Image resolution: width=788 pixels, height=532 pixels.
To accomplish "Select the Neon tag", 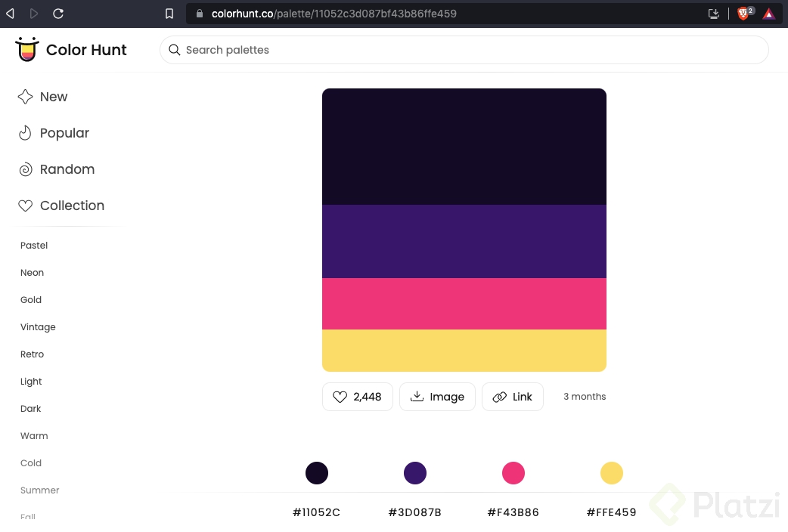I will (32, 272).
